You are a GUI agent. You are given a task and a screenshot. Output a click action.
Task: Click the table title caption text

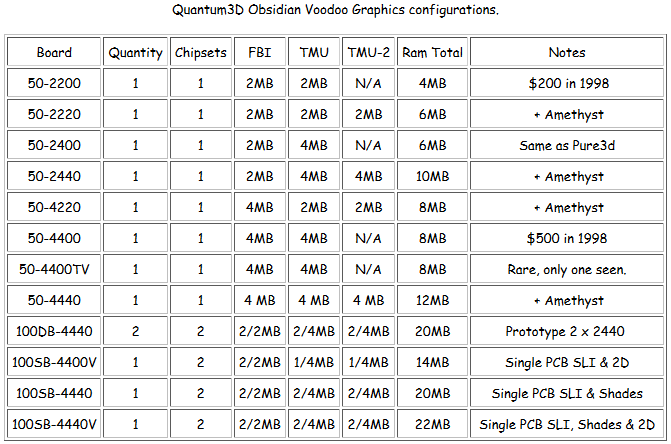tap(336, 9)
